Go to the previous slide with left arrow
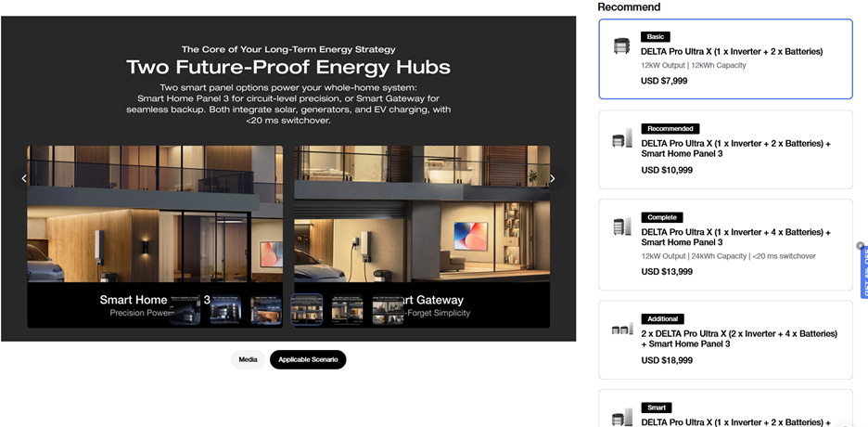Screen dimensions: 868x427 [24, 178]
